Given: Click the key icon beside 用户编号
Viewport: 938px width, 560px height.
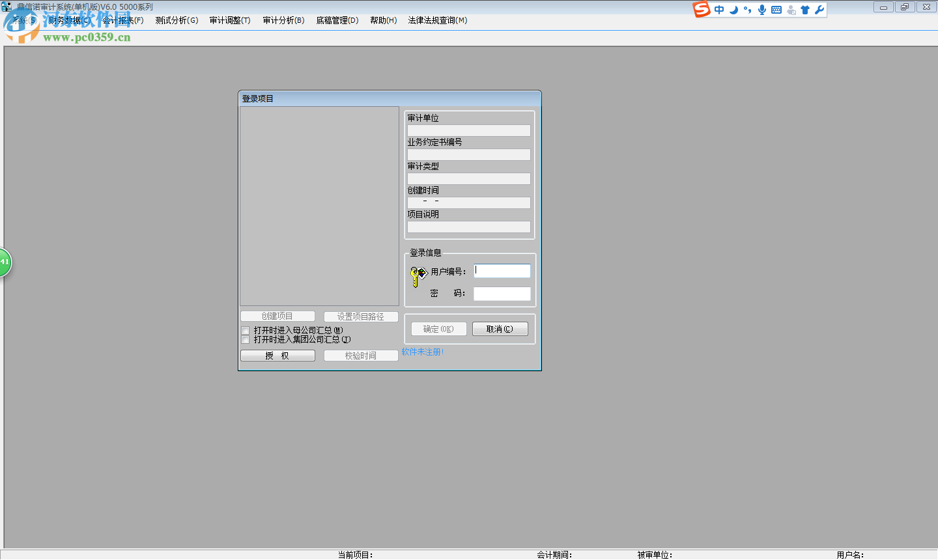Looking at the screenshot, I should [418, 276].
